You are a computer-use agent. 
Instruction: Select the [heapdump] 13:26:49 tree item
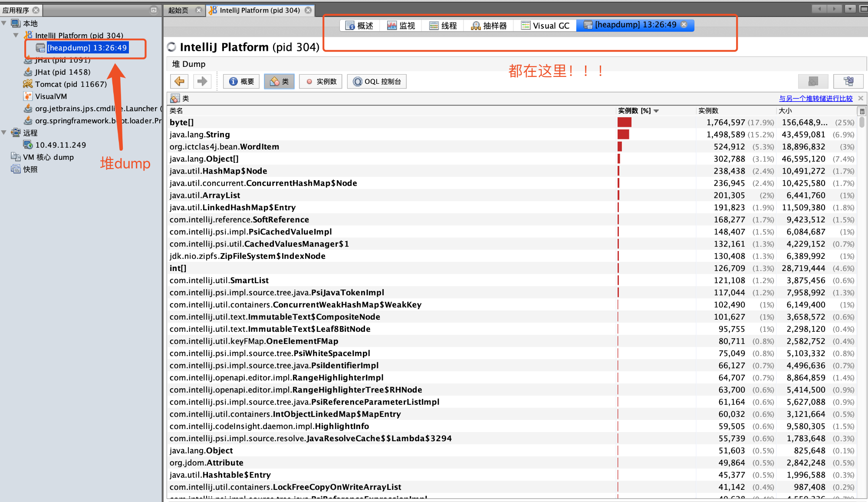87,48
